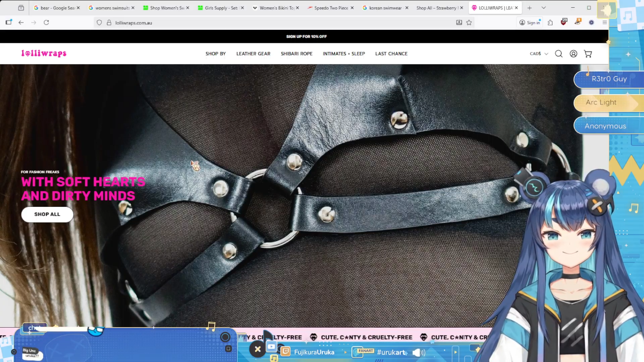Reload the page with the refresh icon
The image size is (644, 362).
[46, 22]
